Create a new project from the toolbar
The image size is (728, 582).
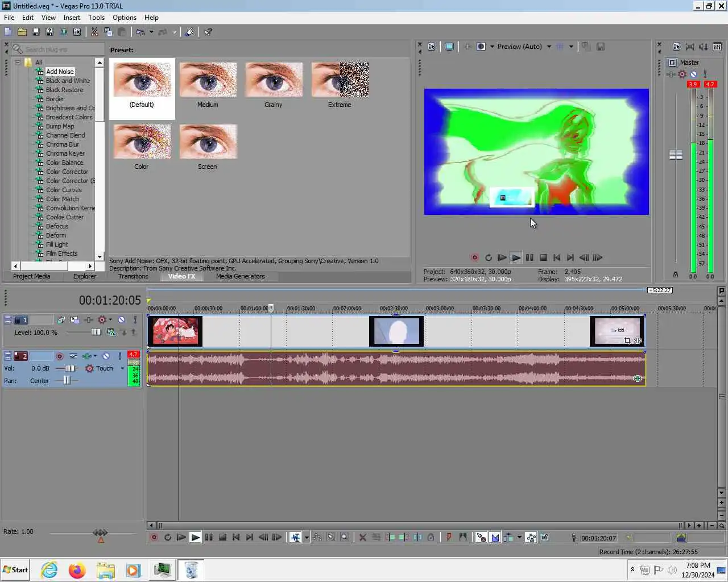[x=8, y=32]
